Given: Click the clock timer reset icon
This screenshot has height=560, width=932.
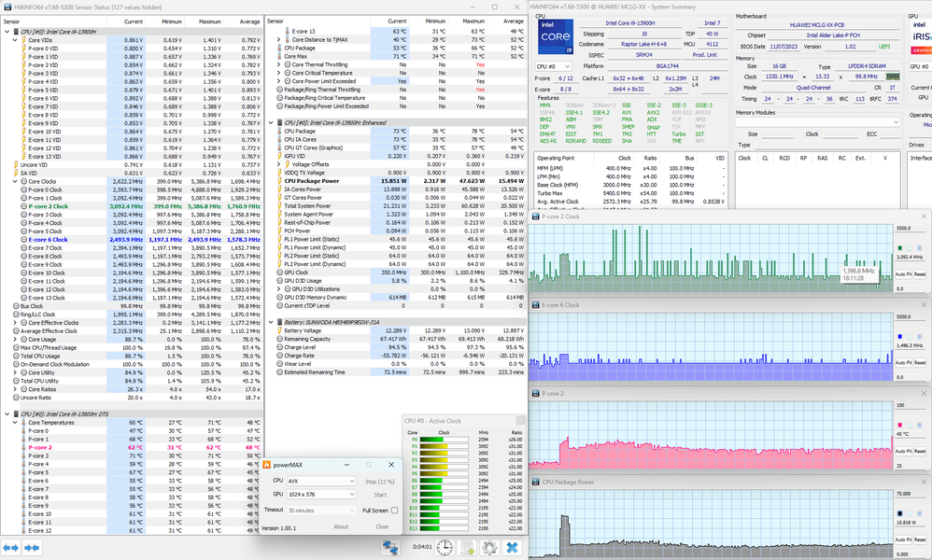Looking at the screenshot, I should pos(445,547).
